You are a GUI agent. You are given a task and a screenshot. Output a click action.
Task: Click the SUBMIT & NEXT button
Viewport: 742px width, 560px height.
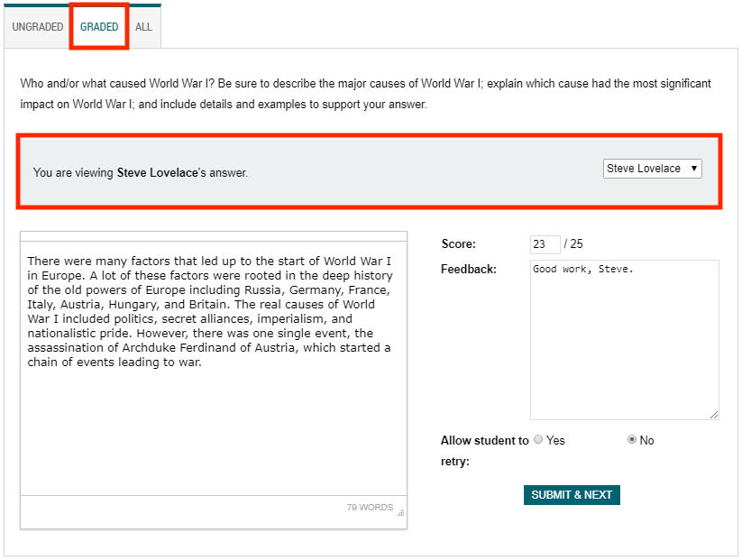coord(572,495)
